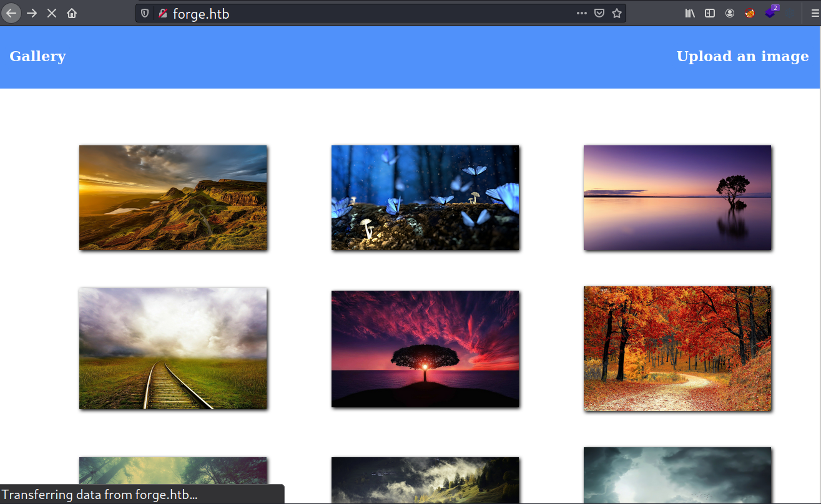Save page to Pocket

pos(599,13)
